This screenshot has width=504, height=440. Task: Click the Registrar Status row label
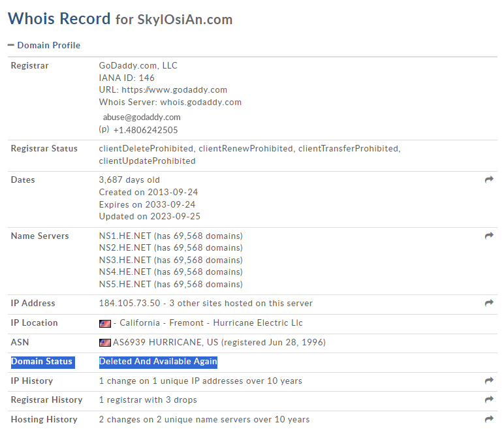pyautogui.click(x=44, y=148)
